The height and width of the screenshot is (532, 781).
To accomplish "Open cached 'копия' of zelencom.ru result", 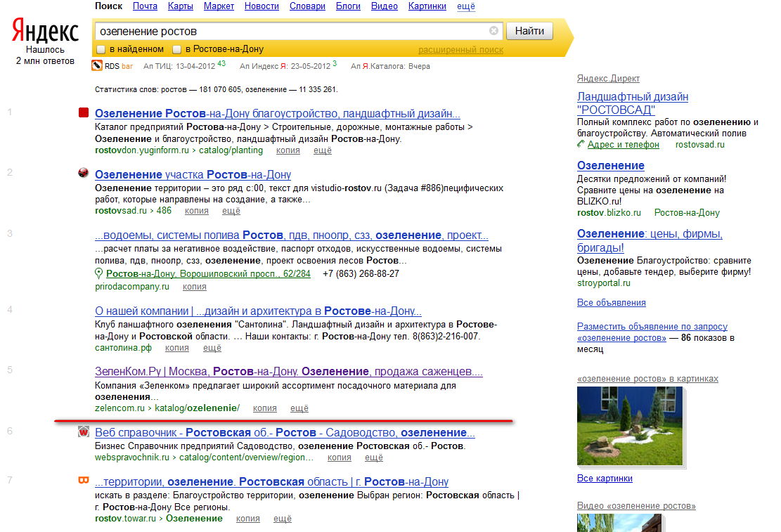I will click(264, 408).
